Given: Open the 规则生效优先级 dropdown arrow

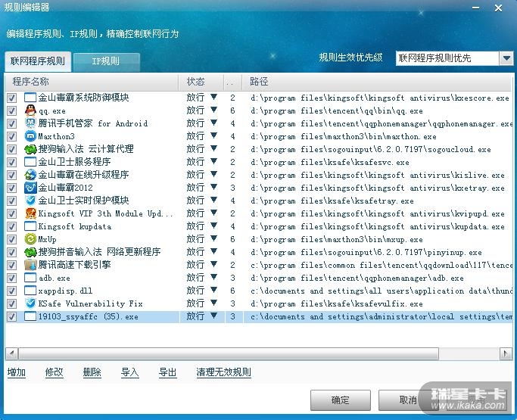Looking at the screenshot, I should tap(506, 59).
